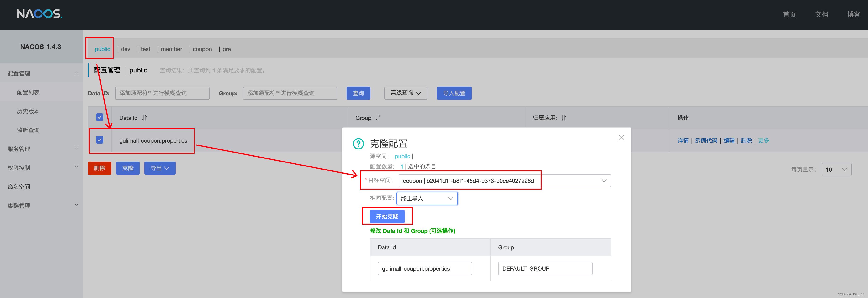Click the Data ID search input field
Image resolution: width=868 pixels, height=298 pixels.
tap(162, 93)
